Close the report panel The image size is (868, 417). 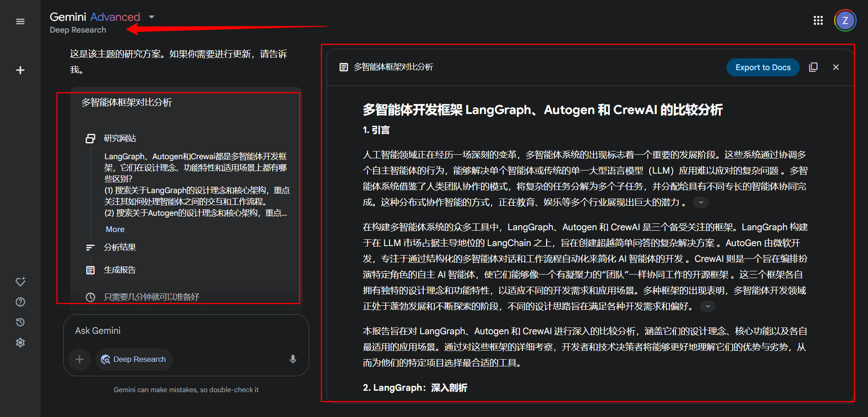coord(836,67)
